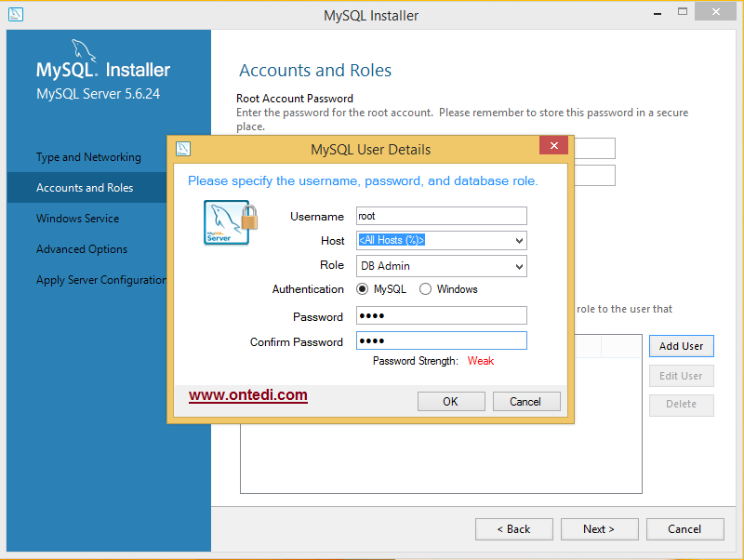Click the Username input field
The height and width of the screenshot is (560, 744).
(x=441, y=216)
